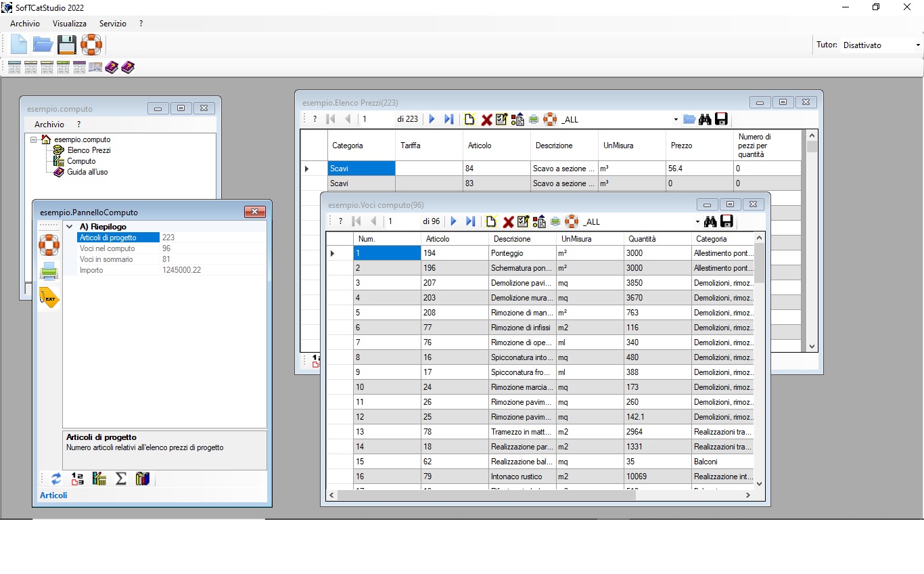Screen dimensions: 924x574
Task: Click the purple-header table icon in second toolbar
Action: click(x=79, y=67)
